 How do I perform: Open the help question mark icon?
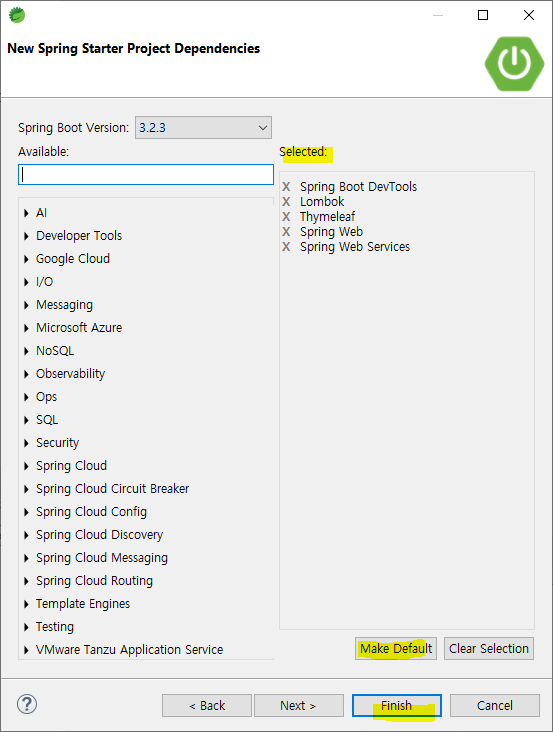click(x=27, y=704)
